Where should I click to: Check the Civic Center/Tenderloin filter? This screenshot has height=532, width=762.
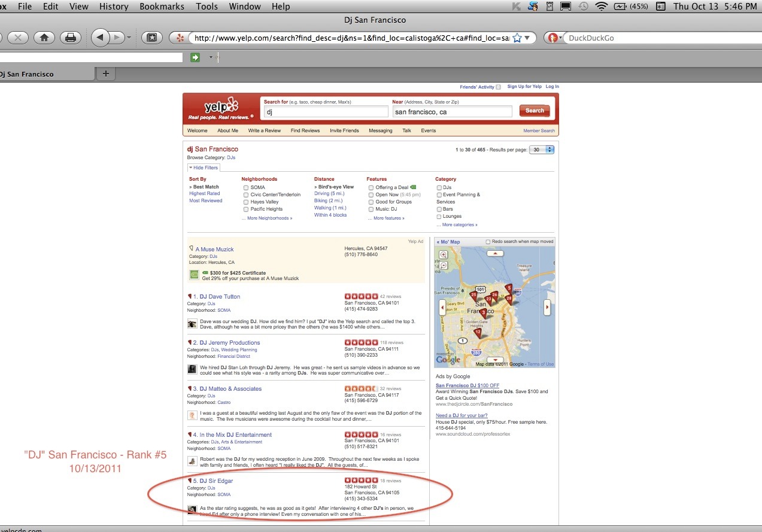[246, 194]
